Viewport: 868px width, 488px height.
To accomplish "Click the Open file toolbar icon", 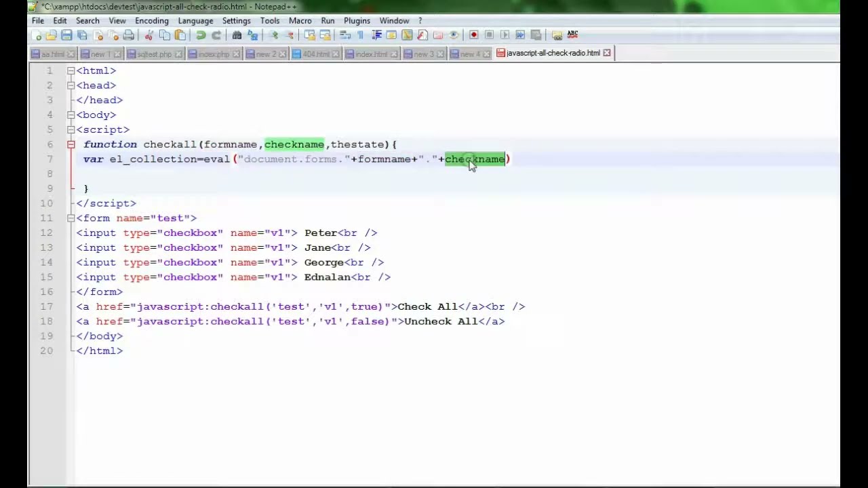I will click(51, 35).
